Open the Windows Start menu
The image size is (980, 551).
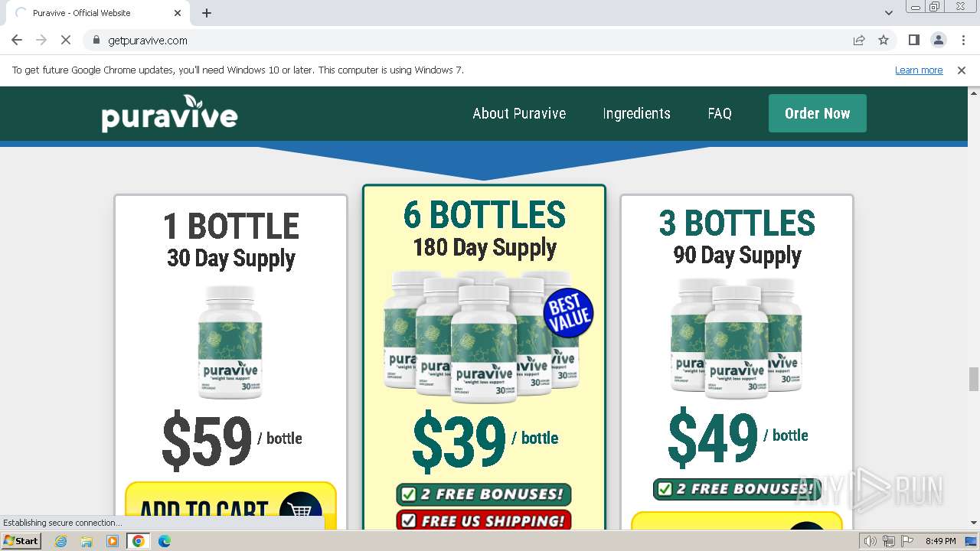pos(21,541)
